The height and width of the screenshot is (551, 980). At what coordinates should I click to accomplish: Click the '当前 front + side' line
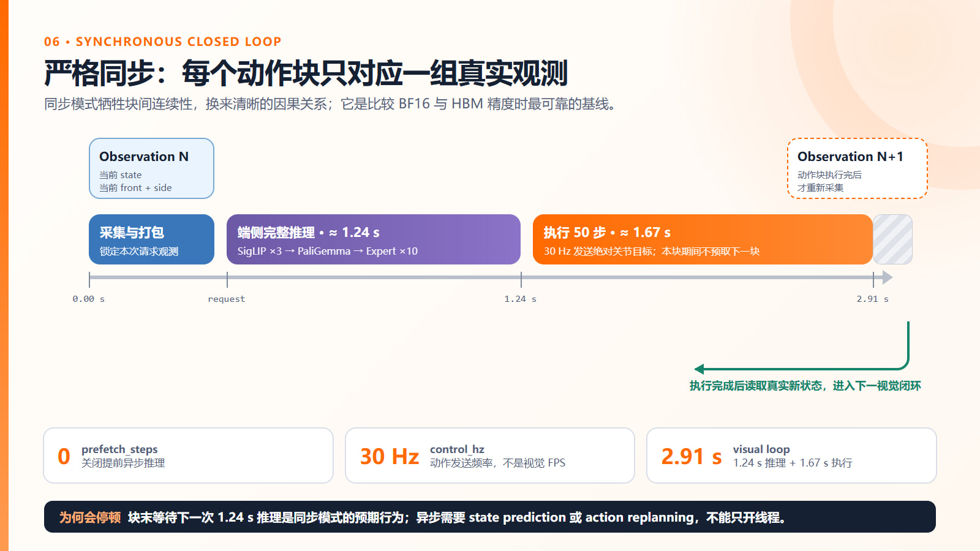135,188
